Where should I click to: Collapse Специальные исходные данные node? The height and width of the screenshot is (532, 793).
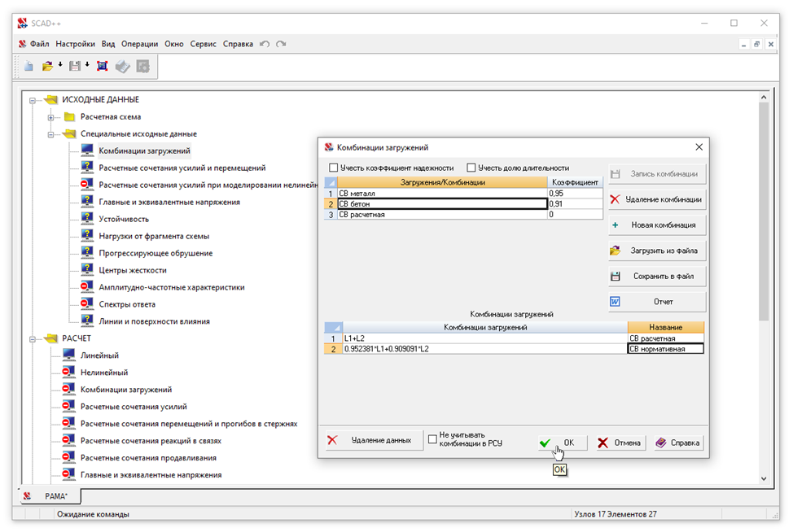(50, 134)
